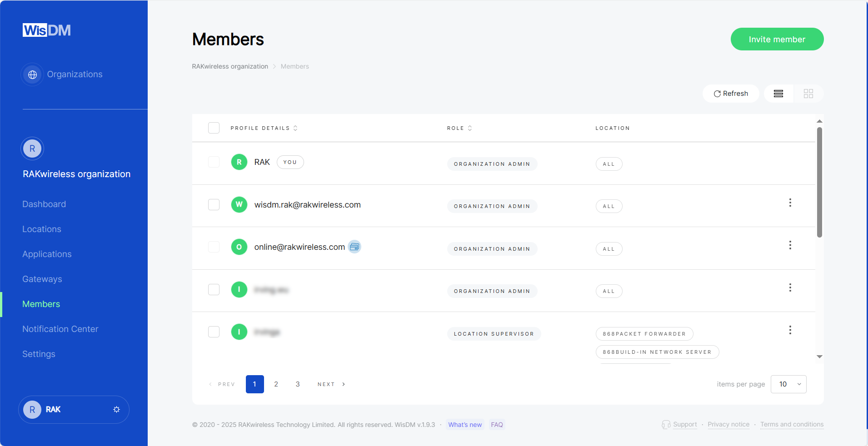Click the Organizations globe icon

[32, 74]
